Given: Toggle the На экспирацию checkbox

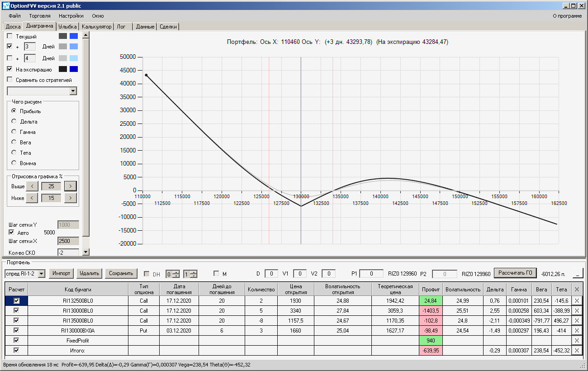Looking at the screenshot, I should pyautogui.click(x=10, y=69).
